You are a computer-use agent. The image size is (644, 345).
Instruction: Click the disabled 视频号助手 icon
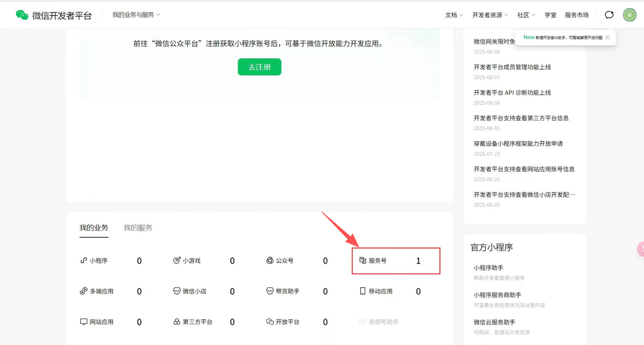click(x=363, y=322)
